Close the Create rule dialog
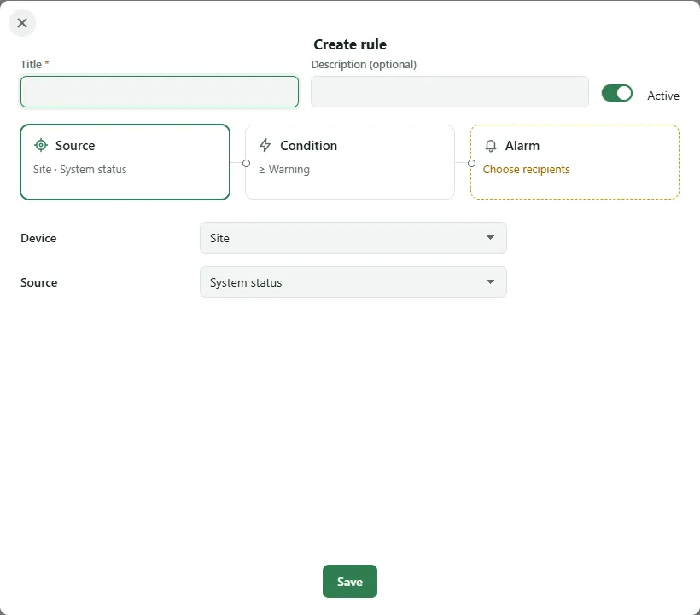This screenshot has width=700, height=615. (22, 23)
